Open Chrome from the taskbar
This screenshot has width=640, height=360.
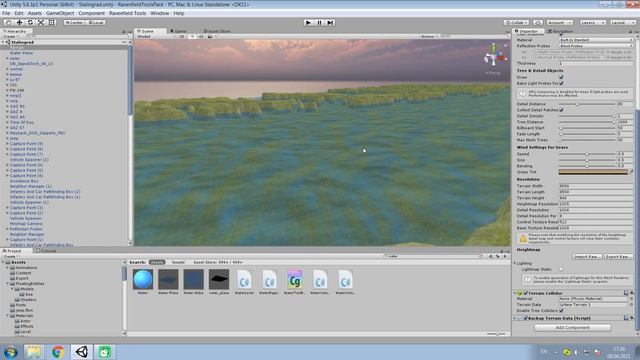pos(58,351)
